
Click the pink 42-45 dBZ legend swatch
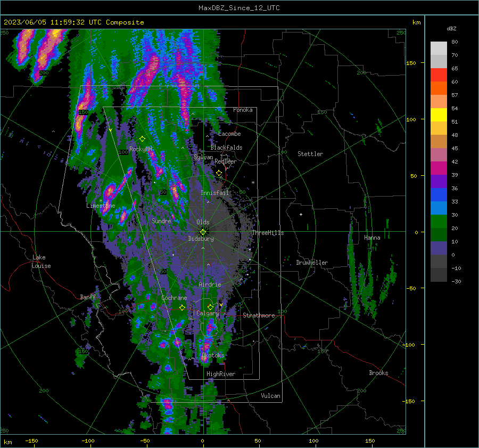pos(439,155)
